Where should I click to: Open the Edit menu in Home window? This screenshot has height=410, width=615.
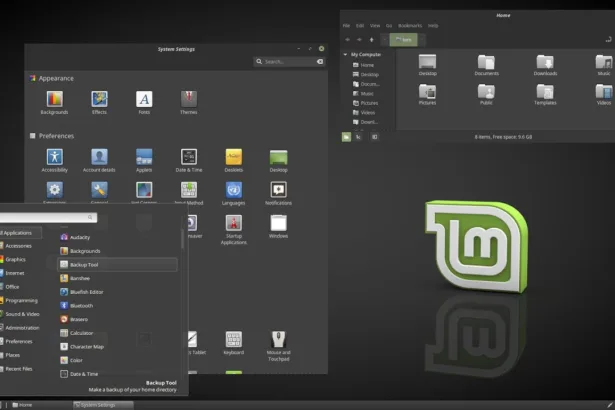[x=360, y=26]
